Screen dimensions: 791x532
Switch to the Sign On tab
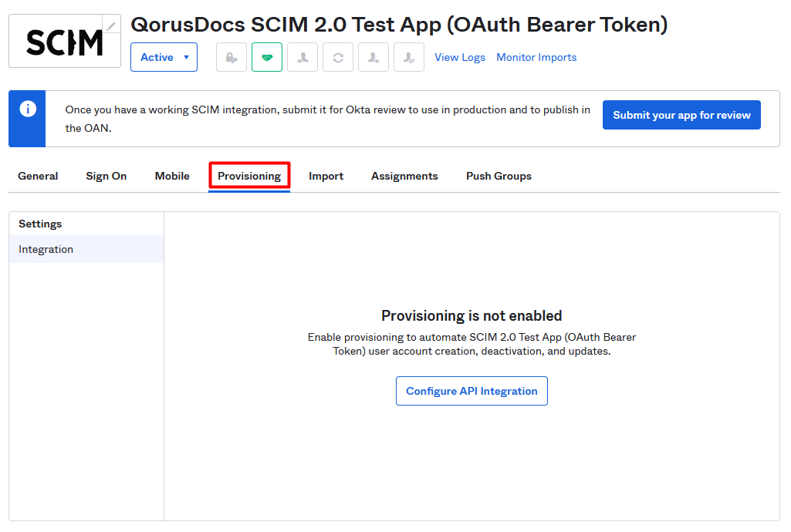(x=106, y=177)
